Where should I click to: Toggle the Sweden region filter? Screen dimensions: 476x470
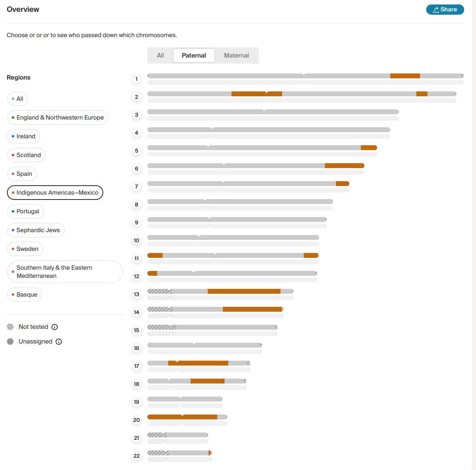tap(25, 248)
